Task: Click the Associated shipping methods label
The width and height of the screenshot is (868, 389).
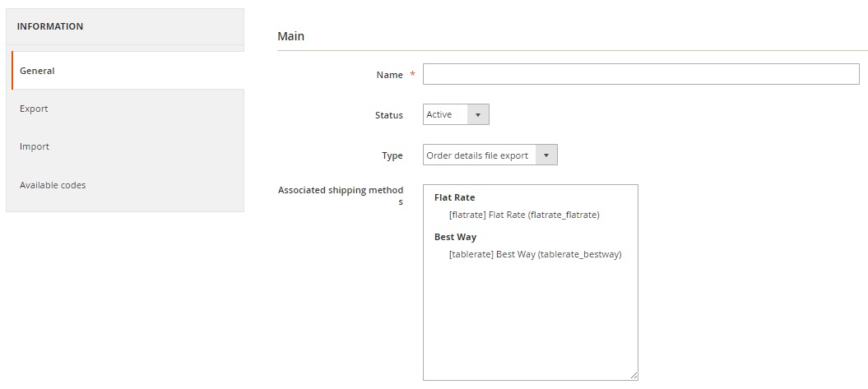Action: coord(341,196)
